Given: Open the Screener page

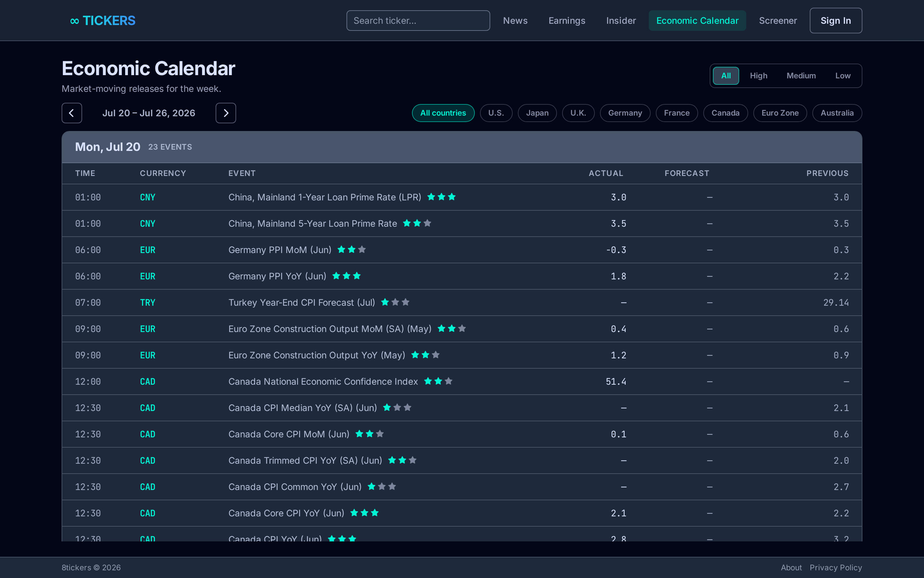Looking at the screenshot, I should pyautogui.click(x=778, y=21).
